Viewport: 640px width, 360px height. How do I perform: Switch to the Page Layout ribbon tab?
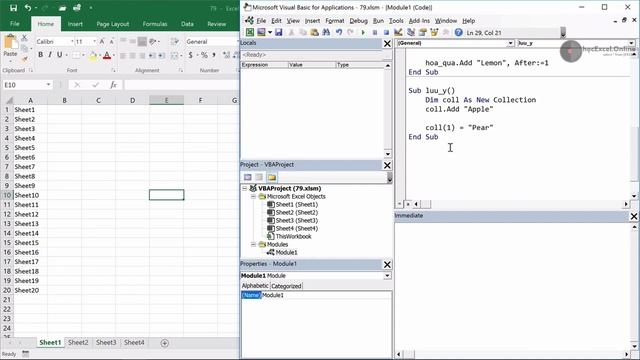pyautogui.click(x=113, y=24)
